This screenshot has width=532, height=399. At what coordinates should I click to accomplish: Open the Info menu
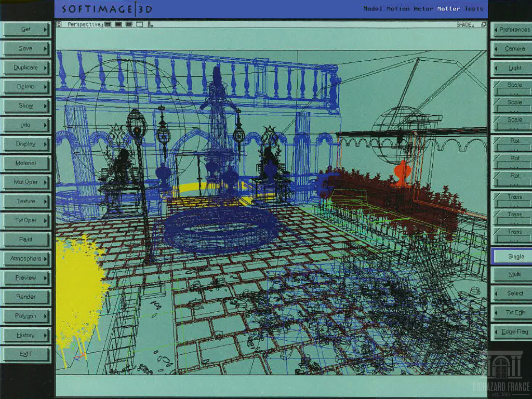click(x=26, y=125)
